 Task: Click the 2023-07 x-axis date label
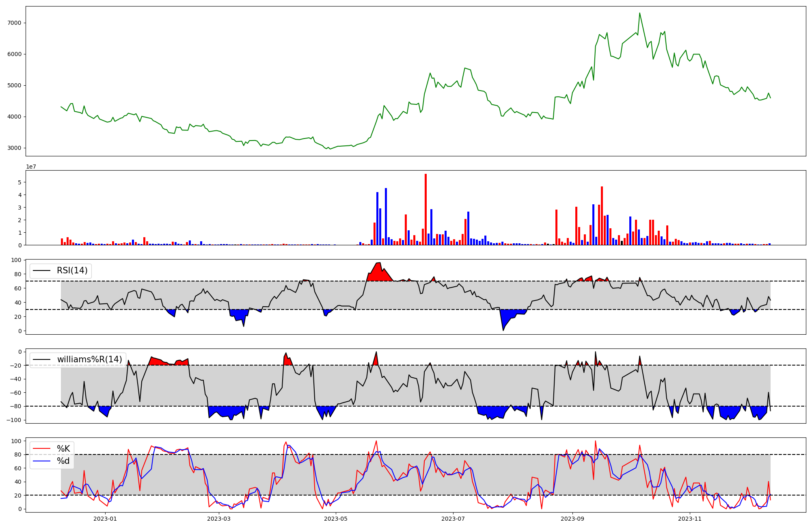[453, 519]
